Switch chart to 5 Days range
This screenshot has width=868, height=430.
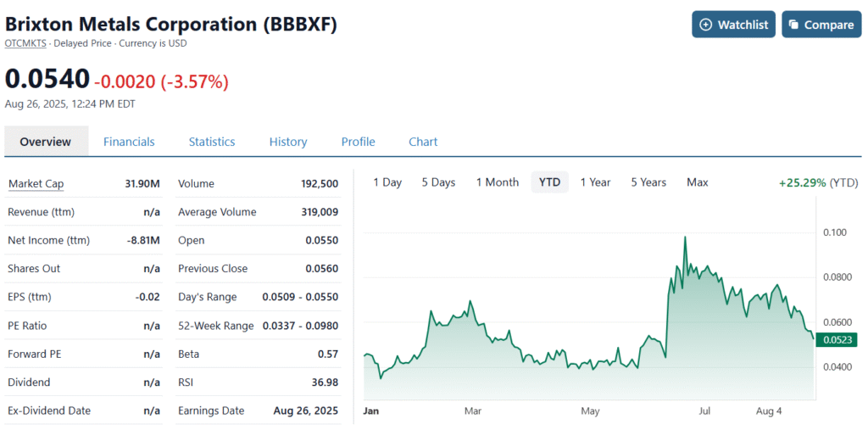click(x=438, y=182)
